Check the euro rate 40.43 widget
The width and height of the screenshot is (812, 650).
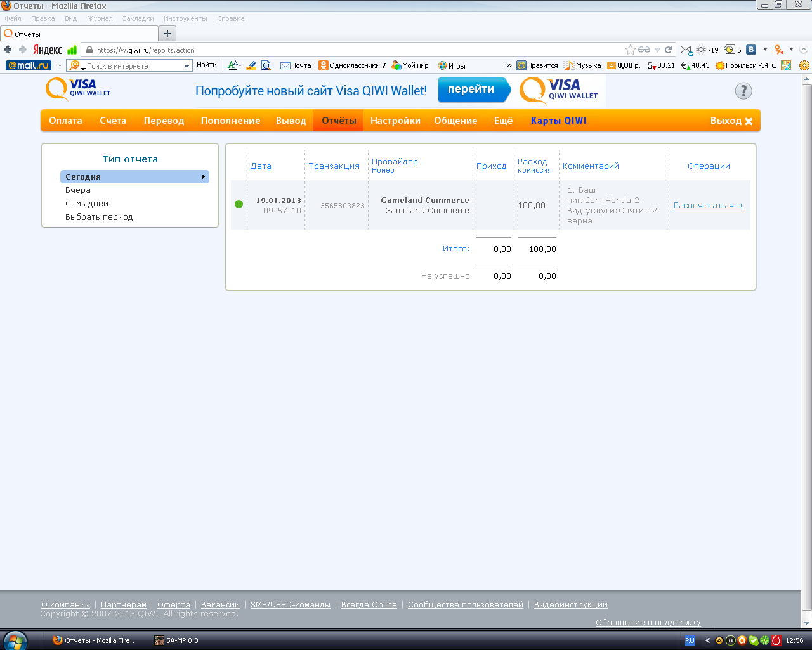click(x=695, y=65)
